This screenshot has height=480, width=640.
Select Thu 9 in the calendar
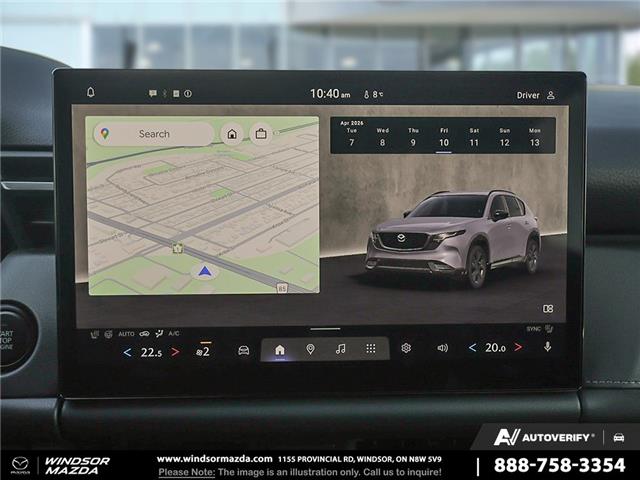tap(413, 137)
